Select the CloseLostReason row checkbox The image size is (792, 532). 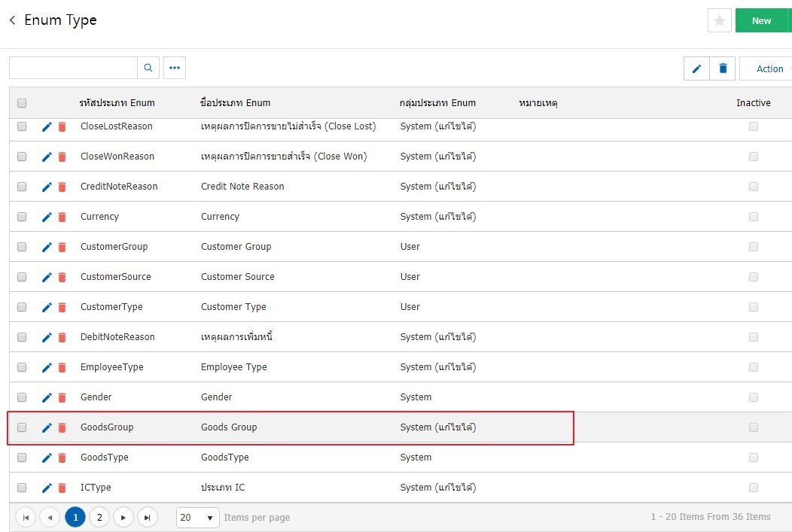22,126
